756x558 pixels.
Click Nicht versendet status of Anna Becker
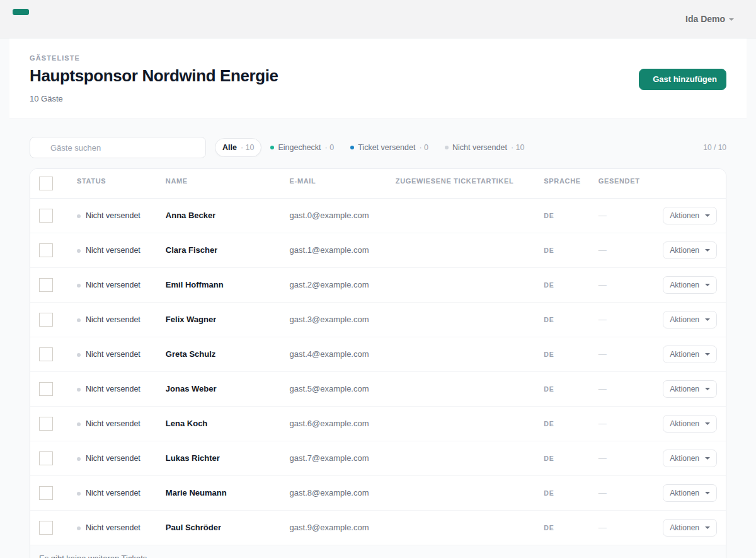[x=108, y=216]
